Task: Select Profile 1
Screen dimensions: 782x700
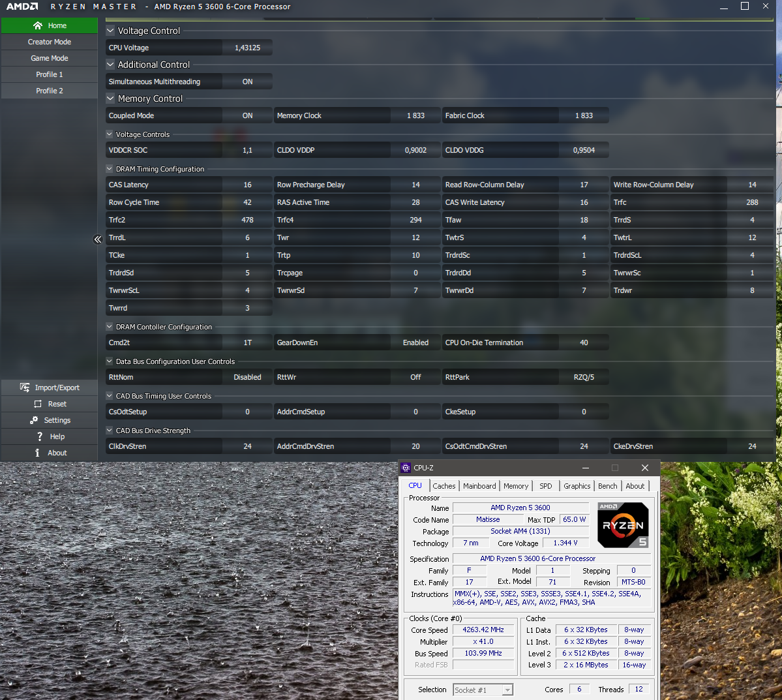Action: 50,74
